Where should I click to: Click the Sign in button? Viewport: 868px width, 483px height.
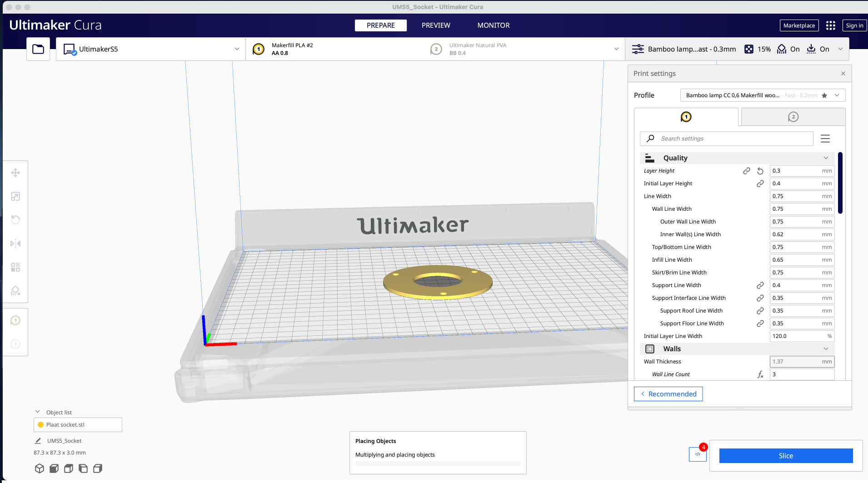point(854,25)
